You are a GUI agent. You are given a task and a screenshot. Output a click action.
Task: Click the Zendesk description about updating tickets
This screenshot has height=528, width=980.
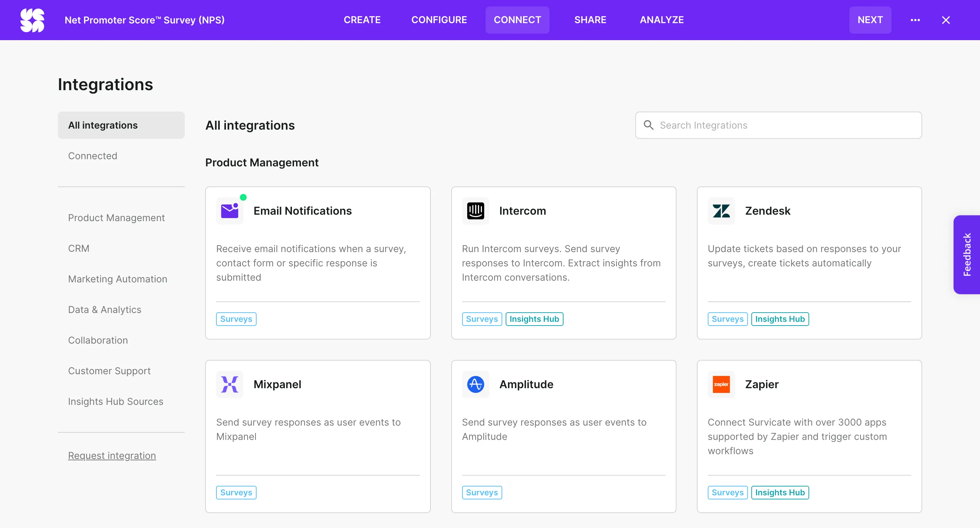point(804,255)
